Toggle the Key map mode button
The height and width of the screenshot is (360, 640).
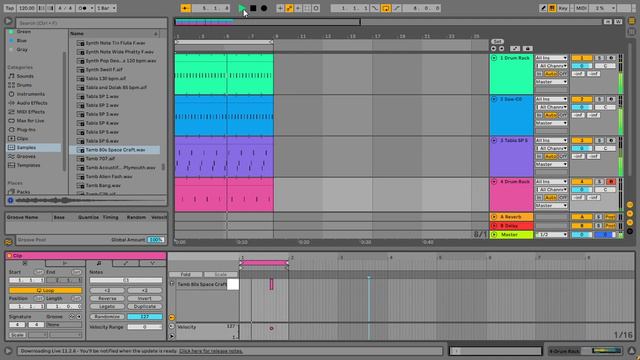point(563,8)
